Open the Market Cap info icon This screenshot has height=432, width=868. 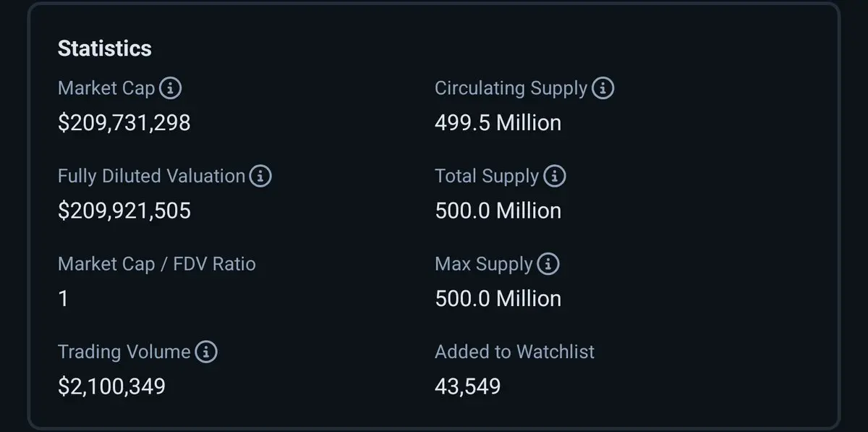(170, 88)
